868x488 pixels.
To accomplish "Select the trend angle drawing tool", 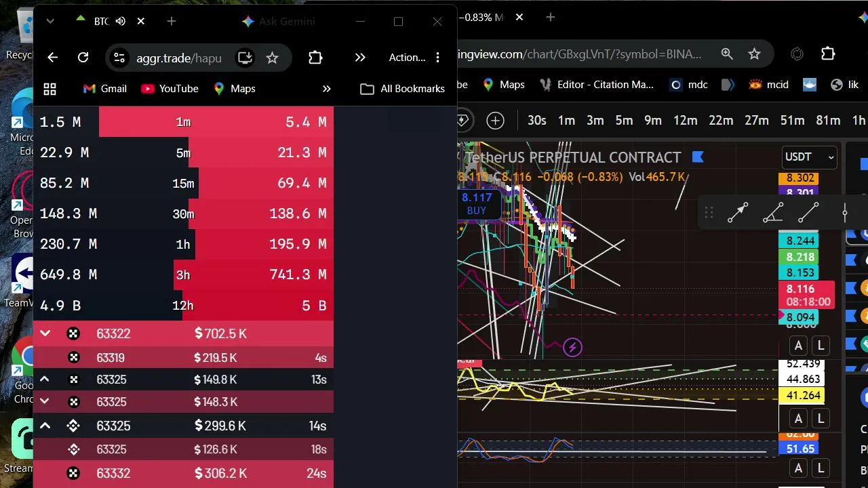I will [x=773, y=213].
